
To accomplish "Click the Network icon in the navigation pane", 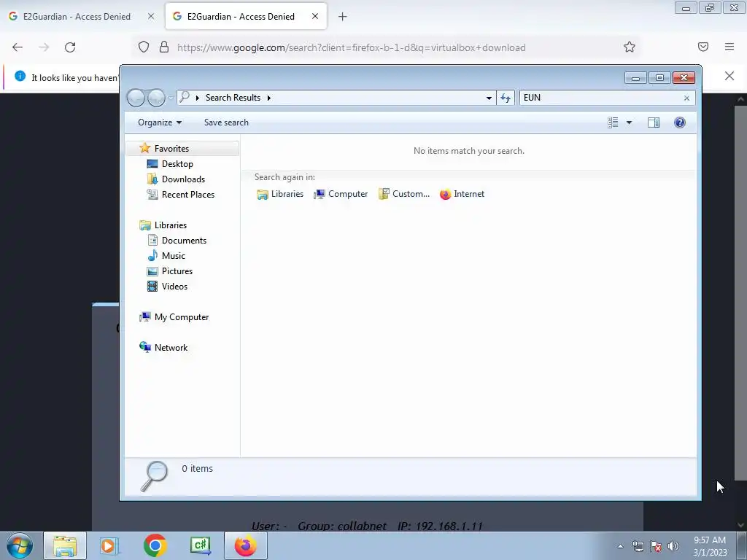I will [145, 347].
